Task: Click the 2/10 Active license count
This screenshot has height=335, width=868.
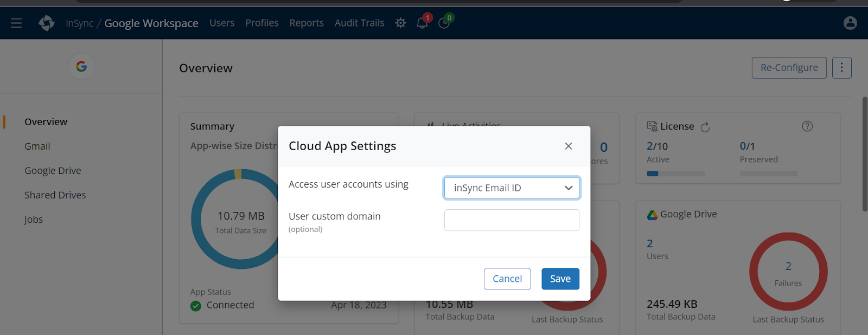Action: coord(657,146)
